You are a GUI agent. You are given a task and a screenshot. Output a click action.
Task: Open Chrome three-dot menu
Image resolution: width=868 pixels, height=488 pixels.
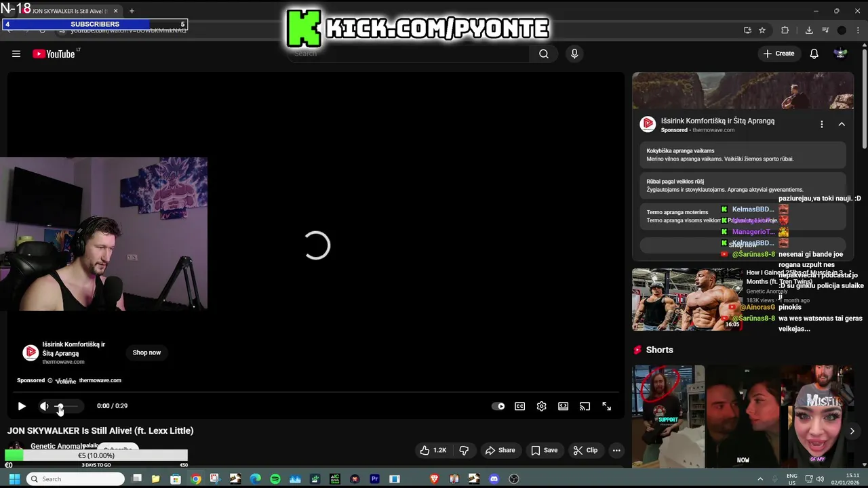[x=859, y=30]
